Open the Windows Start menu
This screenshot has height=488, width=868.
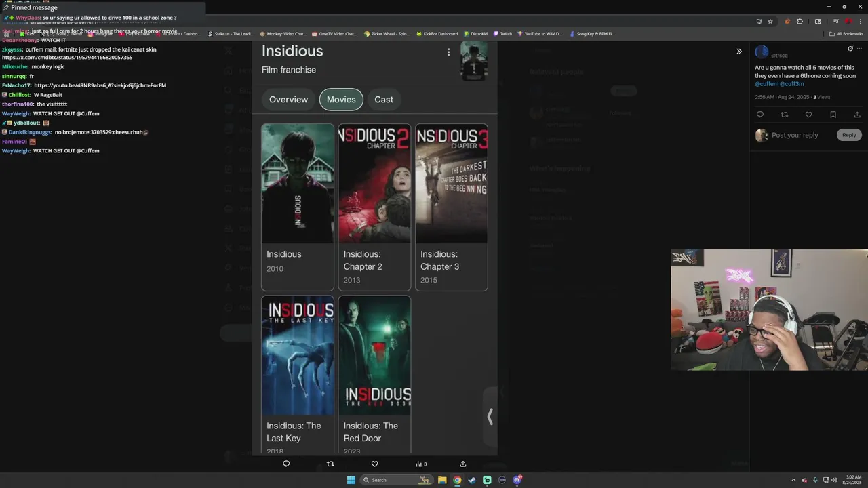[x=351, y=480]
